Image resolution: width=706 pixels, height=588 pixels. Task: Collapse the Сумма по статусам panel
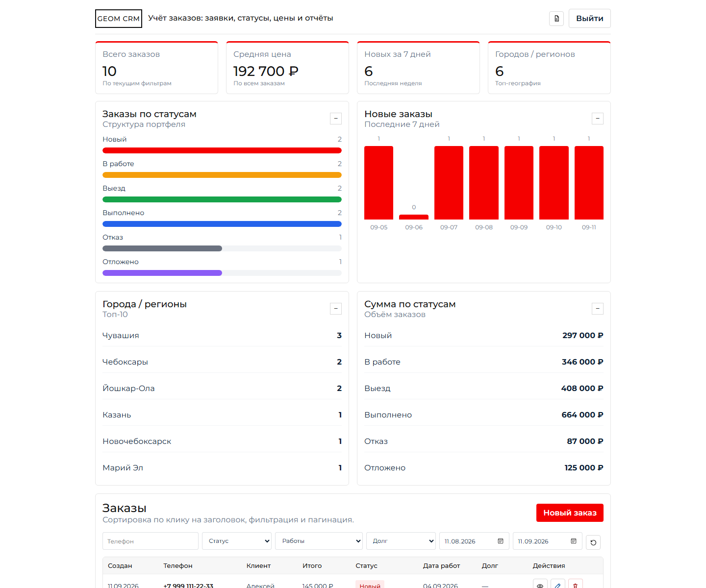[x=598, y=309]
